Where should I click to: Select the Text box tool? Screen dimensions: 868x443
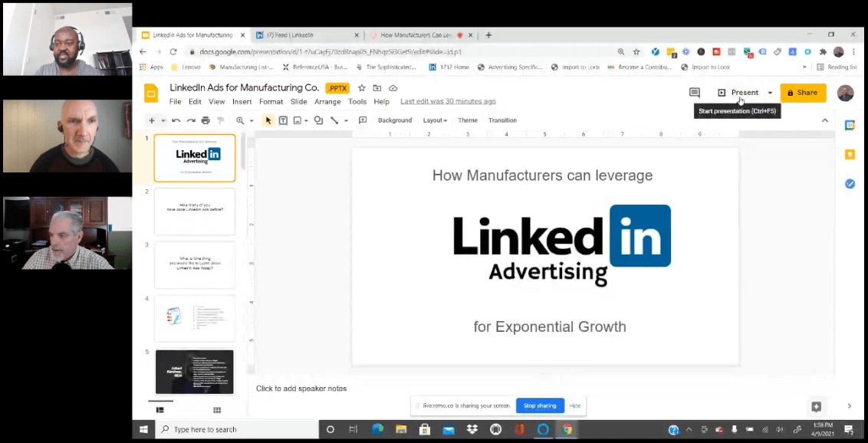[283, 120]
